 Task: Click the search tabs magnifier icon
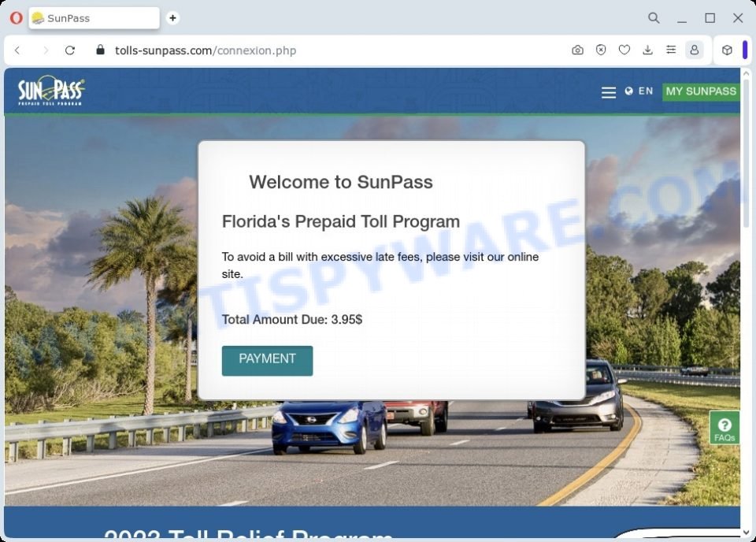point(654,18)
